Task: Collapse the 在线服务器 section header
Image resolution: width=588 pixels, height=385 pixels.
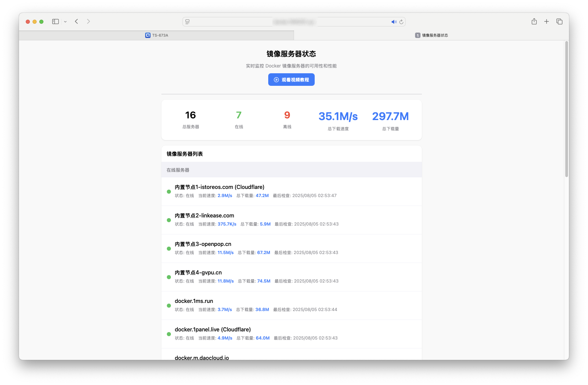Action: (178, 170)
